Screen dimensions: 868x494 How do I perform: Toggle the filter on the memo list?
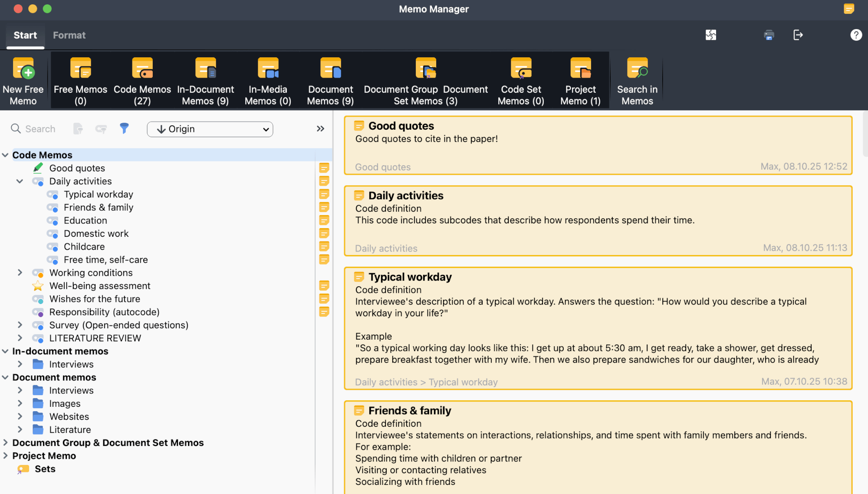(x=125, y=128)
